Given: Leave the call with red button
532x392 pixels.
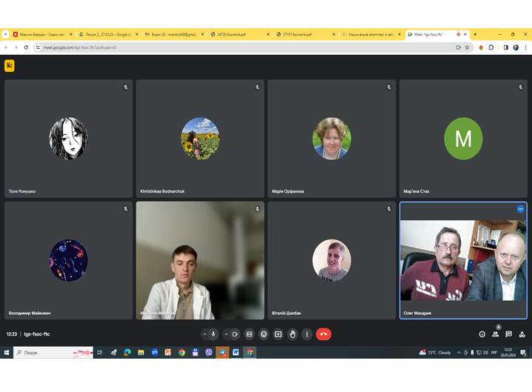Looking at the screenshot, I should tap(324, 334).
